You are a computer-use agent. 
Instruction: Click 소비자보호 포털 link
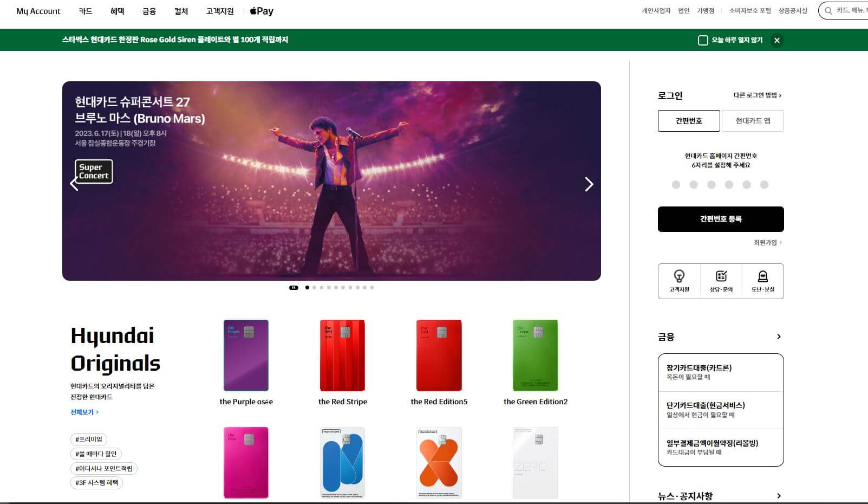(750, 11)
